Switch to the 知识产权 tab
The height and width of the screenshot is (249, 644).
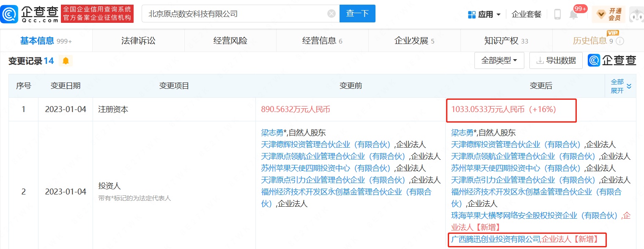click(x=506, y=41)
